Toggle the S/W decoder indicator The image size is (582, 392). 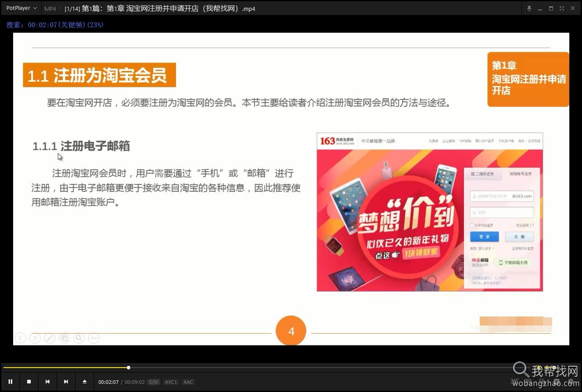pos(153,382)
